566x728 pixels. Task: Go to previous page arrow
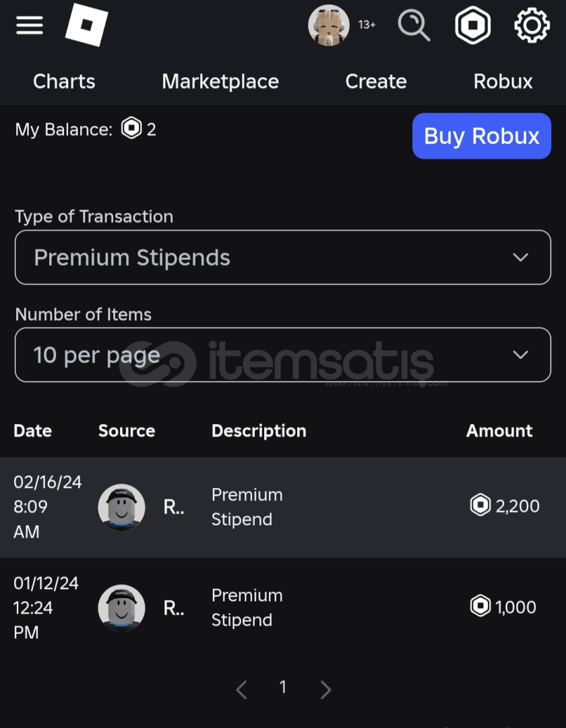[x=242, y=689]
